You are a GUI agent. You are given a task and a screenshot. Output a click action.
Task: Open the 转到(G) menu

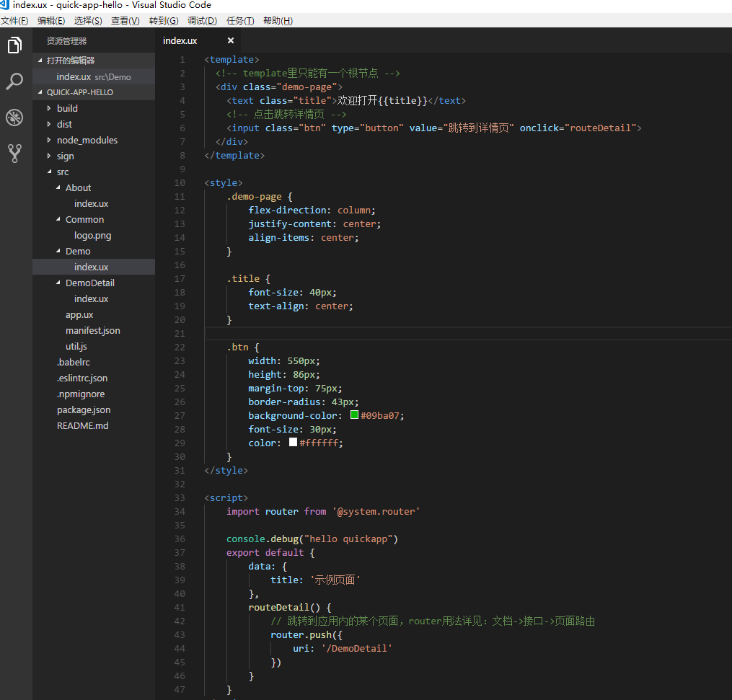[x=164, y=20]
